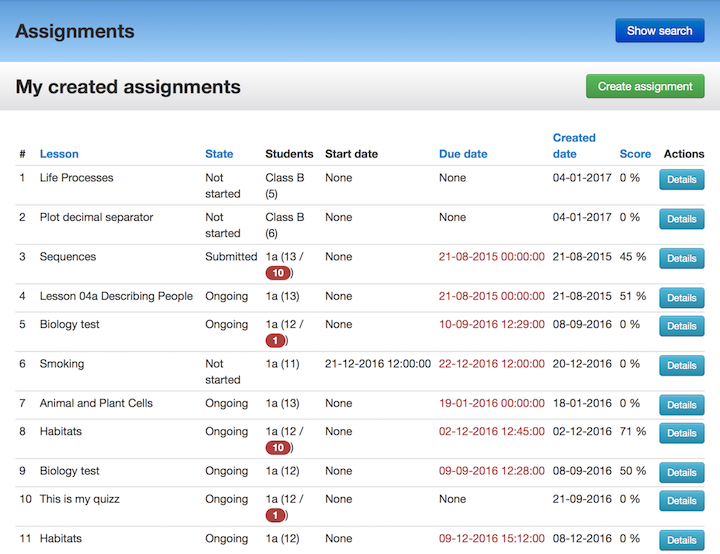Image resolution: width=720 pixels, height=554 pixels.
Task: Click the 45 % score value
Action: point(632,257)
